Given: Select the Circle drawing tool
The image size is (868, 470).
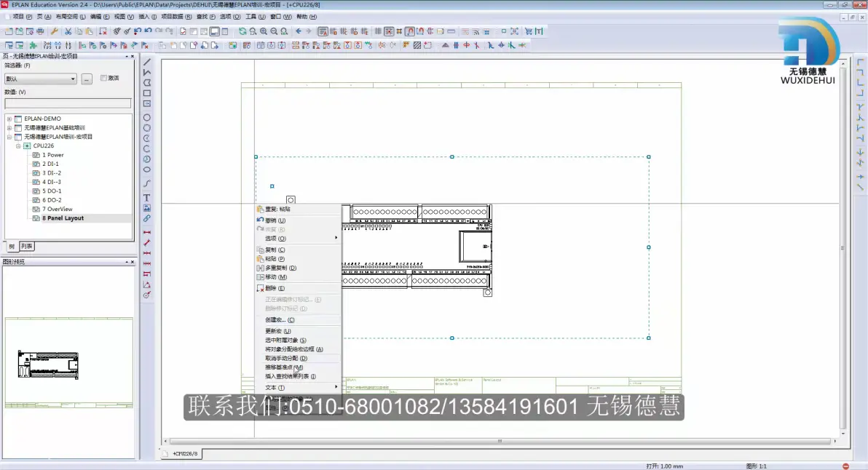Looking at the screenshot, I should tap(146, 118).
